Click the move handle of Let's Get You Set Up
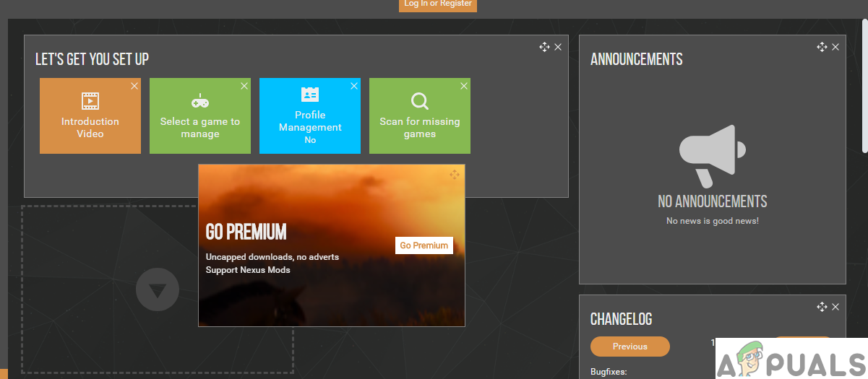This screenshot has height=379, width=868. coord(545,47)
